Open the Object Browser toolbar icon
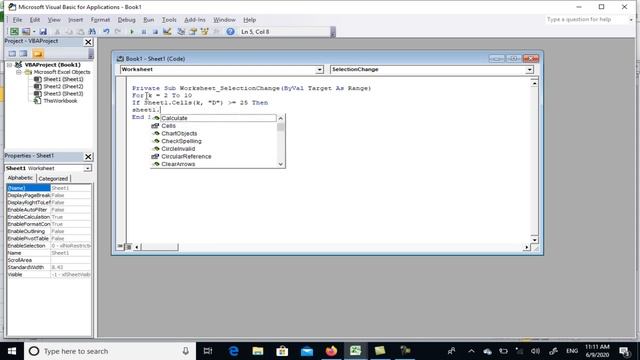The image size is (640, 360). [x=204, y=31]
